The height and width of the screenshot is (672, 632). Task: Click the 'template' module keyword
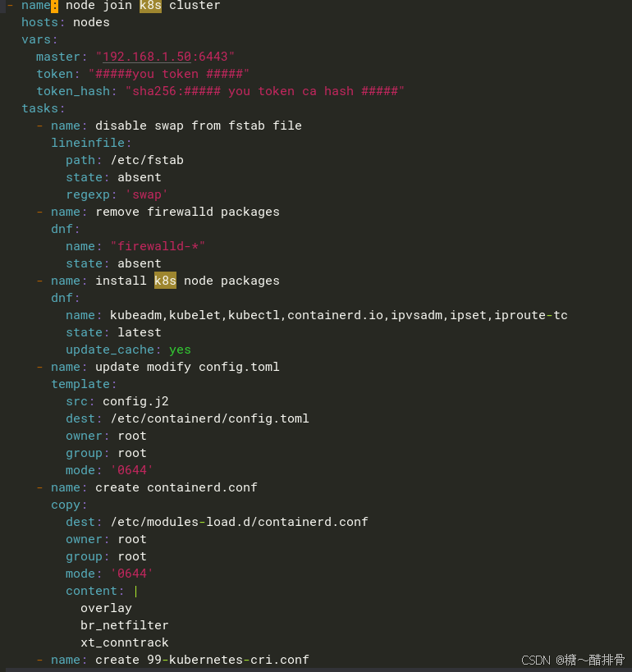[80, 384]
